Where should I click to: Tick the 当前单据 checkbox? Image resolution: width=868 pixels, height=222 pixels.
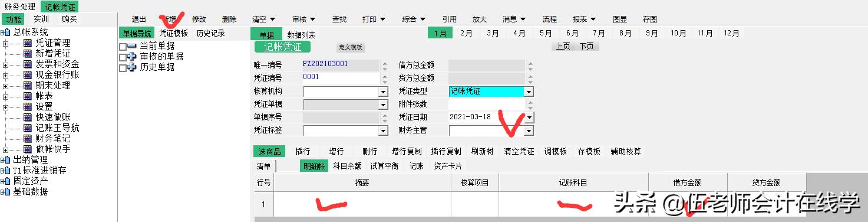[x=123, y=47]
